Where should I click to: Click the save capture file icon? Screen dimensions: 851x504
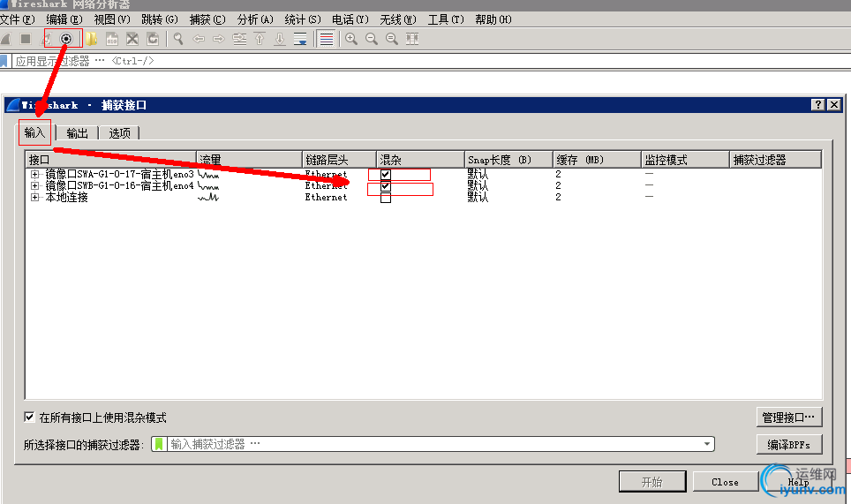click(112, 39)
